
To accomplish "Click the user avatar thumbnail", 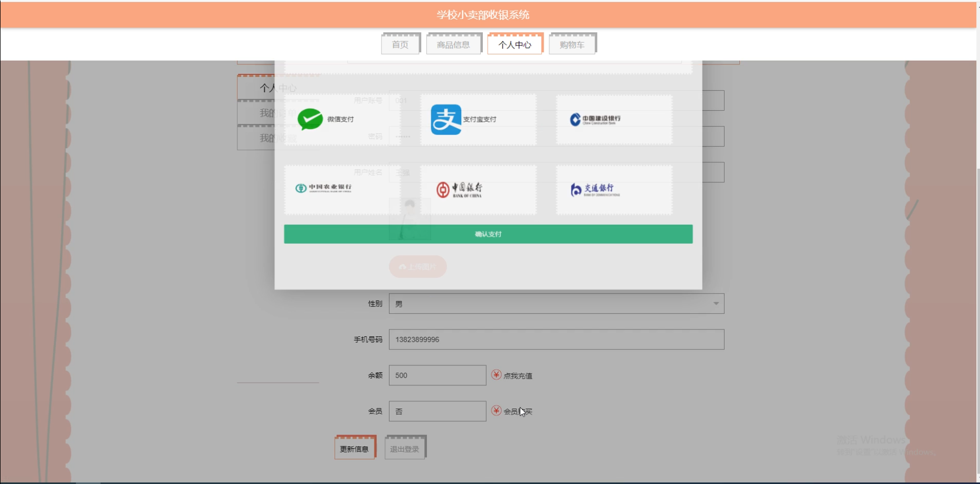I will tap(410, 219).
